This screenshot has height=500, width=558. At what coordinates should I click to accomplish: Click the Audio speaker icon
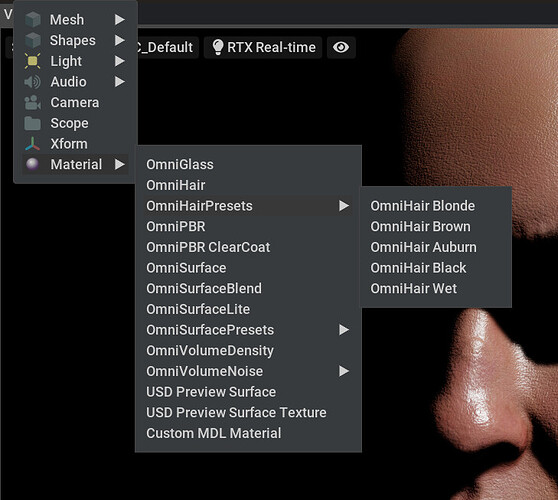(32, 82)
